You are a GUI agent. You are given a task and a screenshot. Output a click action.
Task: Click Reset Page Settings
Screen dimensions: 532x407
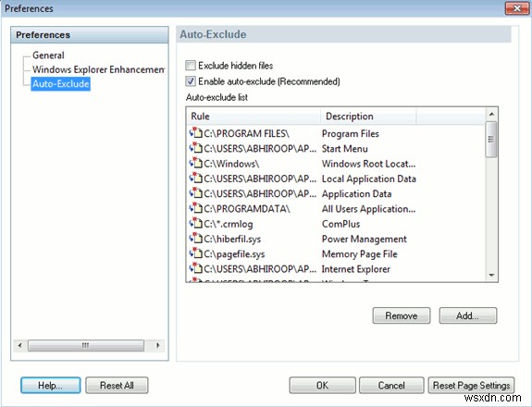pyautogui.click(x=471, y=386)
